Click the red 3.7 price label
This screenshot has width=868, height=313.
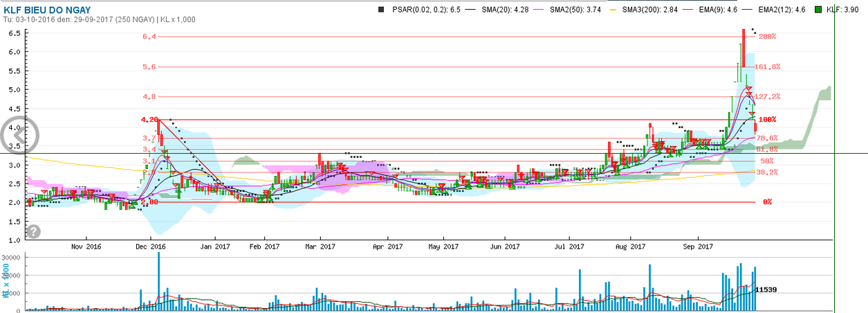(x=149, y=138)
